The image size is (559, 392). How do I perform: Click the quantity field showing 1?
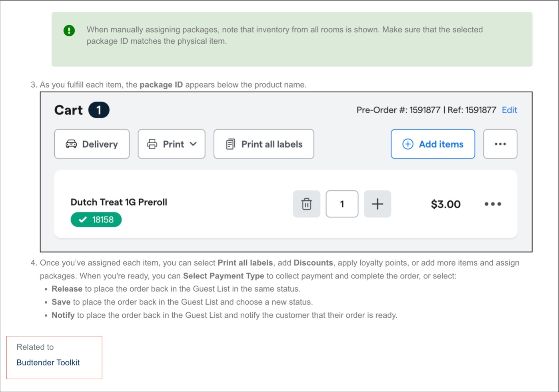pos(342,204)
